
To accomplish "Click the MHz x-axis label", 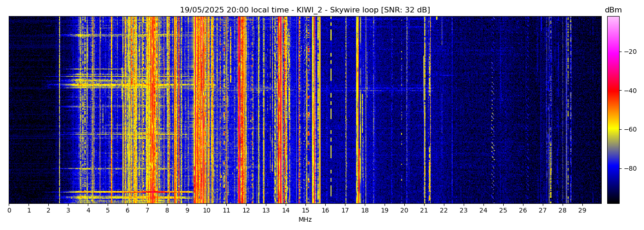I will [305, 220].
